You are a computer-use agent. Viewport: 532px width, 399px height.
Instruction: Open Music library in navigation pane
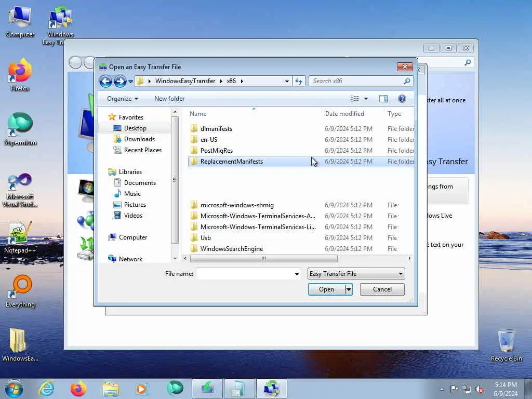132,194
